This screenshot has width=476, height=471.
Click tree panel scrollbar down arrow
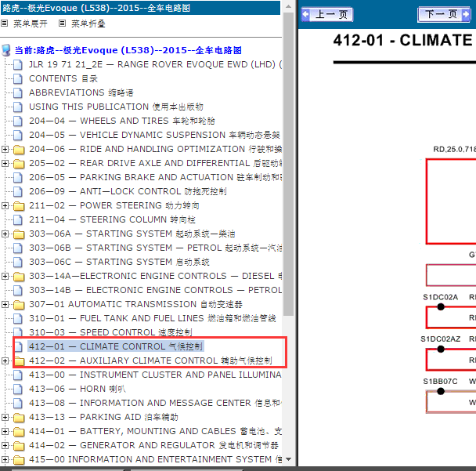click(288, 459)
